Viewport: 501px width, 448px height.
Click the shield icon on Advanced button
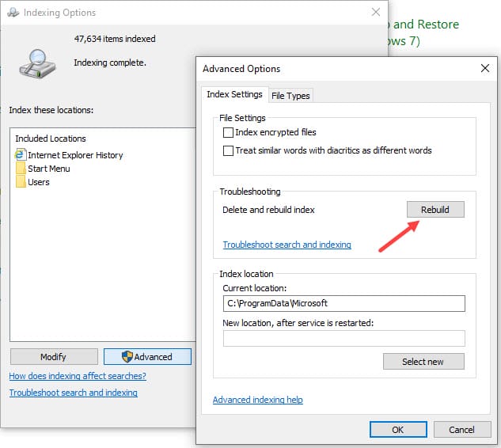(127, 357)
